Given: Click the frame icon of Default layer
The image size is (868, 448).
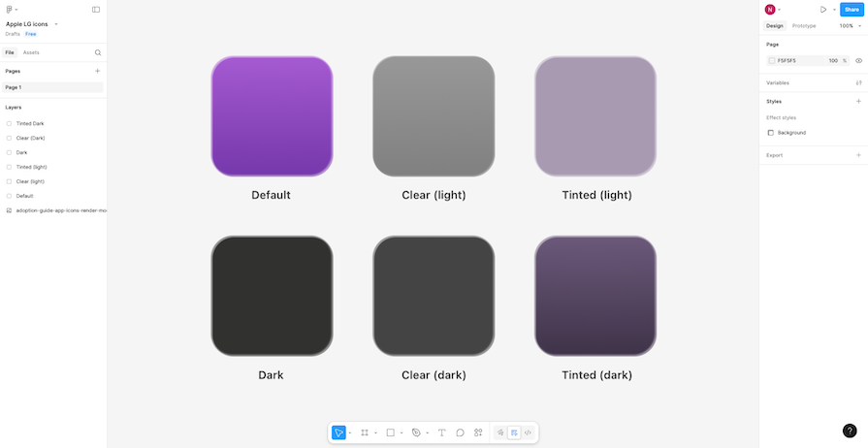Looking at the screenshot, I should coord(9,196).
